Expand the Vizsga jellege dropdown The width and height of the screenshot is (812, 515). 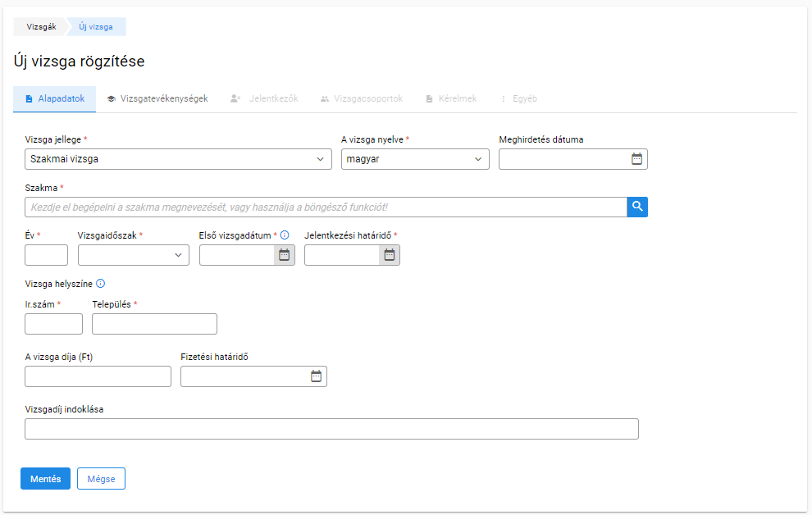point(178,159)
